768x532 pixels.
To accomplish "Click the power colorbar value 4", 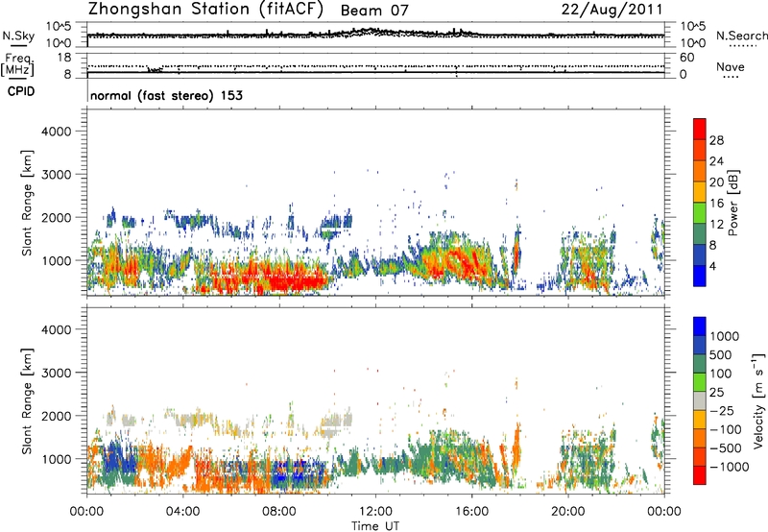I will coord(713,266).
